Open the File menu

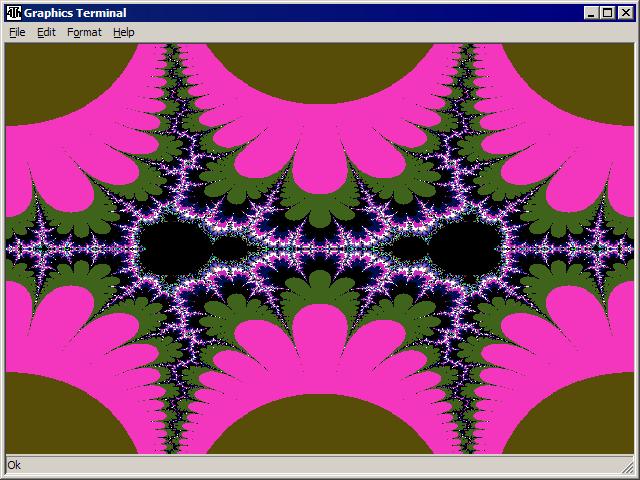tap(17, 32)
